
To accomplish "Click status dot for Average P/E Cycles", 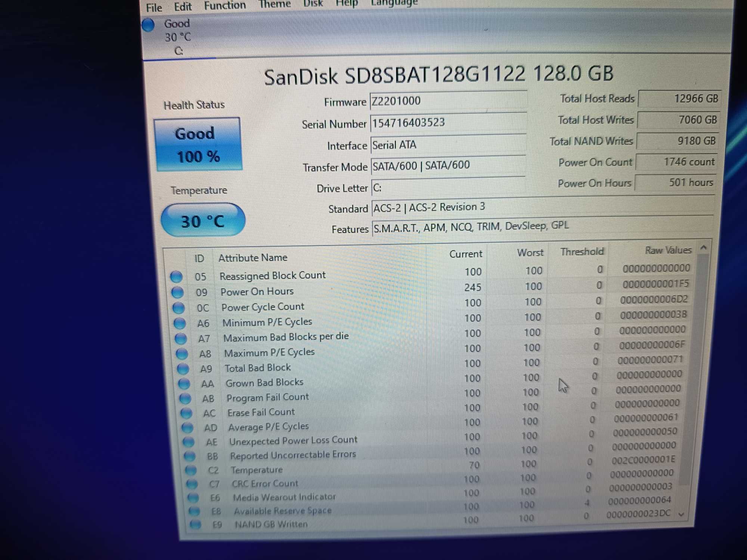I will pos(187,428).
